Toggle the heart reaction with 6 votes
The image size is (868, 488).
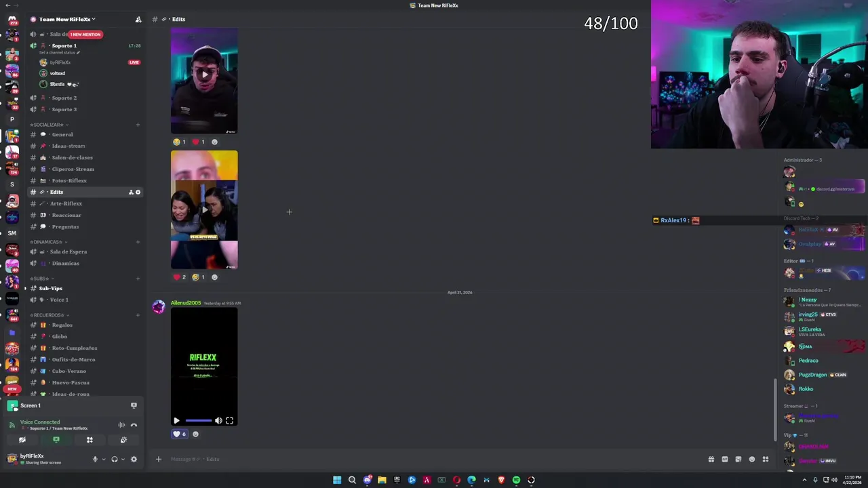click(180, 434)
